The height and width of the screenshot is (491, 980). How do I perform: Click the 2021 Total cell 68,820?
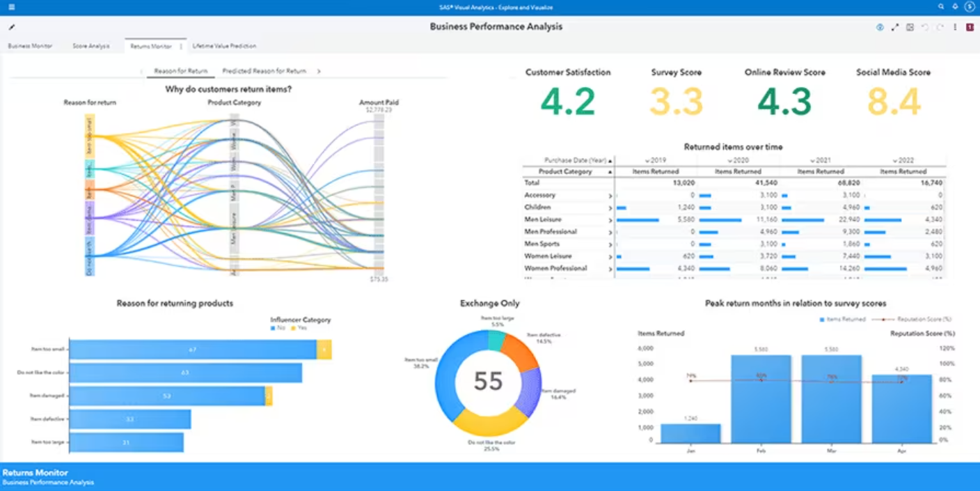(850, 182)
